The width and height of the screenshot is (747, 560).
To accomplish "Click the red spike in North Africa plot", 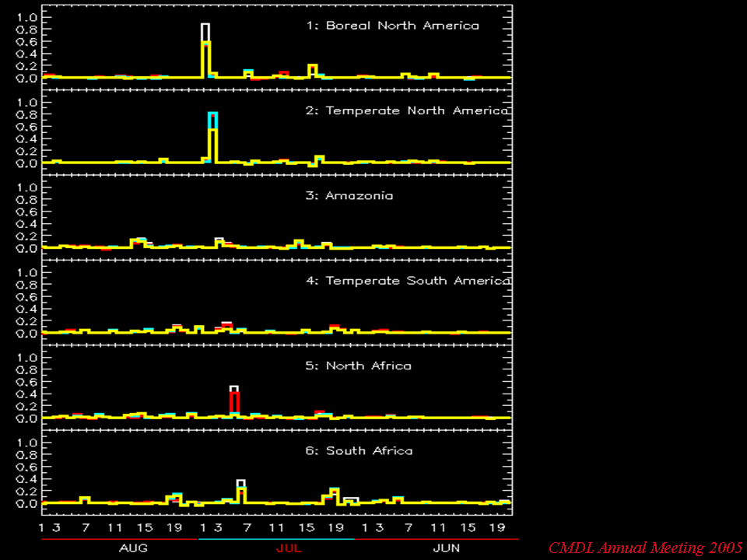I will 234,402.
